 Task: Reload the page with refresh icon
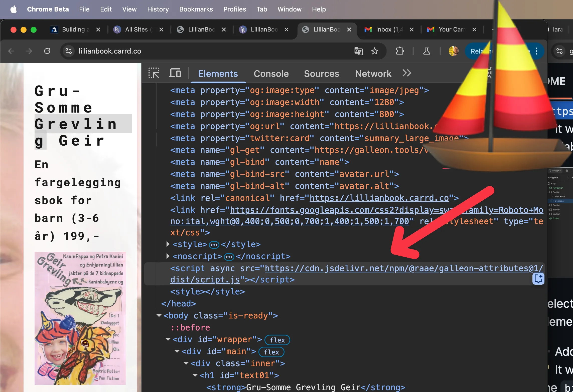pos(47,51)
